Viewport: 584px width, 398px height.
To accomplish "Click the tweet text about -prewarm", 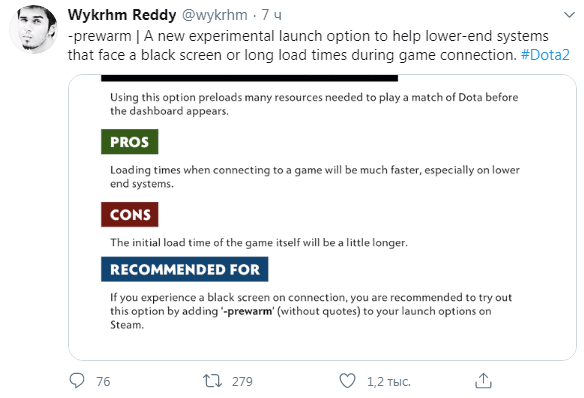I will [x=318, y=45].
